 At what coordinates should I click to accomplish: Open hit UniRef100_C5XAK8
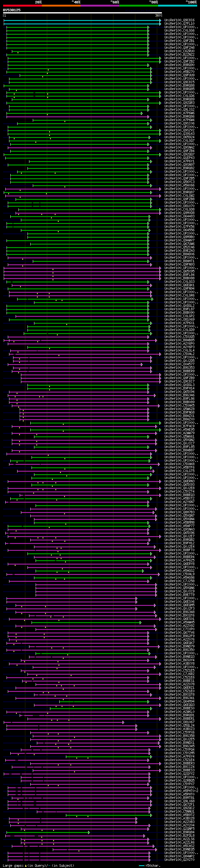click(x=179, y=464)
